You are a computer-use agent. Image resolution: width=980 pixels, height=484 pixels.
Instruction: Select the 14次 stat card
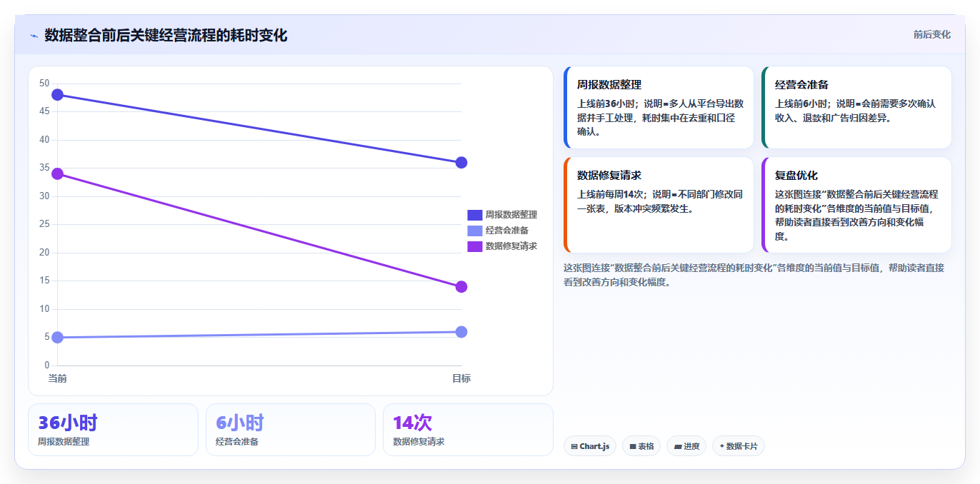468,430
